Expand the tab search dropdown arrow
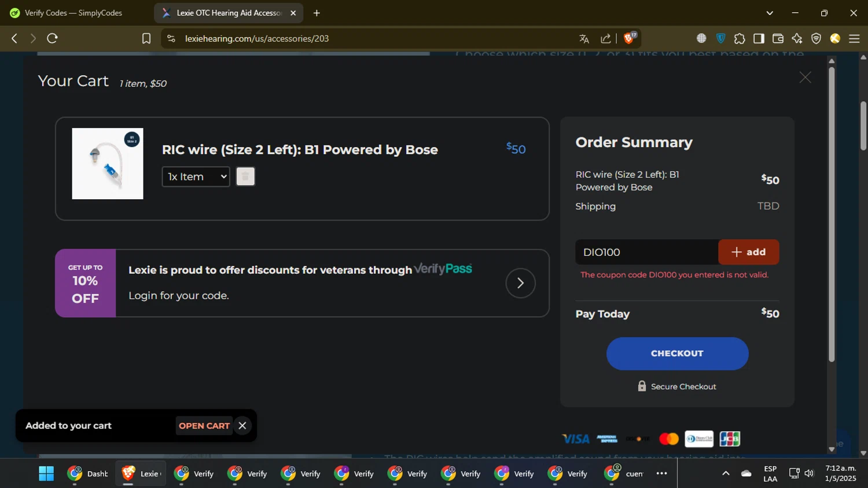The height and width of the screenshot is (488, 868). 770,13
